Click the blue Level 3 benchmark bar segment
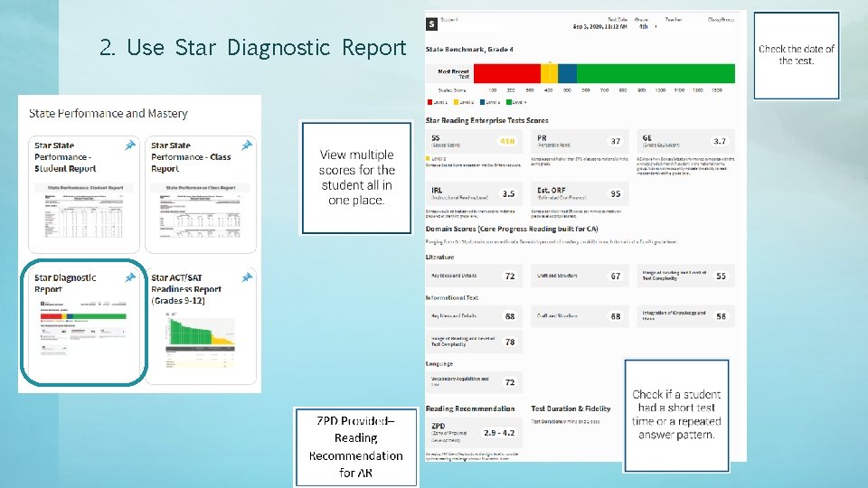 (x=568, y=73)
